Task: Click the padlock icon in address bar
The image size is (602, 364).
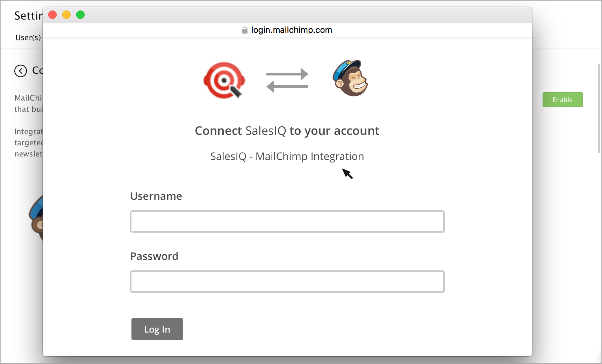Action: coord(245,30)
